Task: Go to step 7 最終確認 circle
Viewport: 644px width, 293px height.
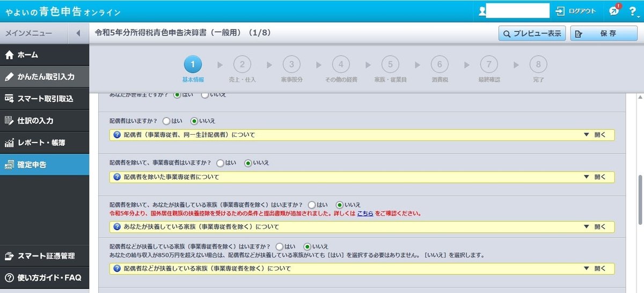Action: (488, 65)
